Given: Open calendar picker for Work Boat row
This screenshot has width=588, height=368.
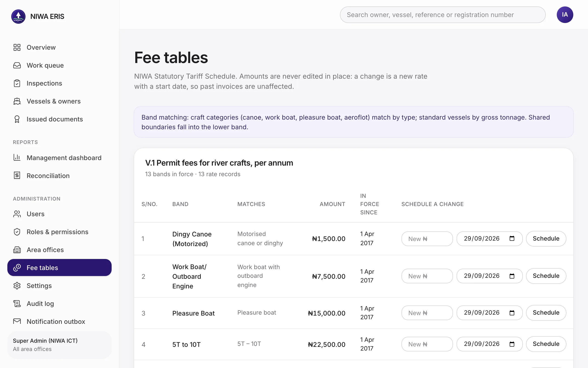Looking at the screenshot, I should point(512,276).
